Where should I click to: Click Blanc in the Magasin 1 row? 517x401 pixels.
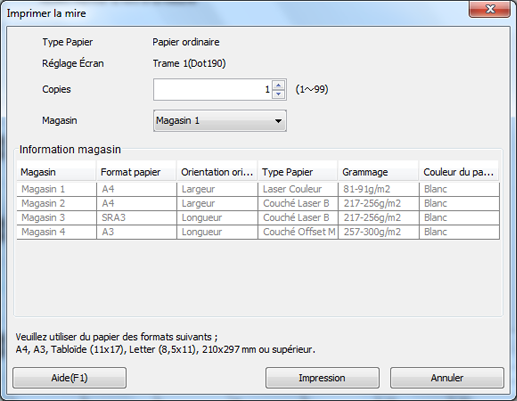(x=459, y=189)
